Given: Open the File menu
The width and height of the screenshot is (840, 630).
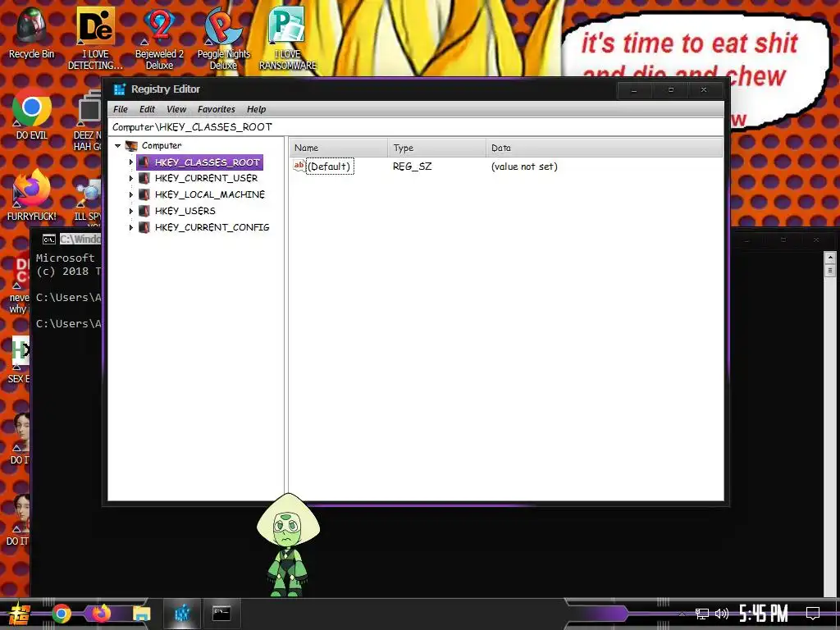Looking at the screenshot, I should (121, 109).
